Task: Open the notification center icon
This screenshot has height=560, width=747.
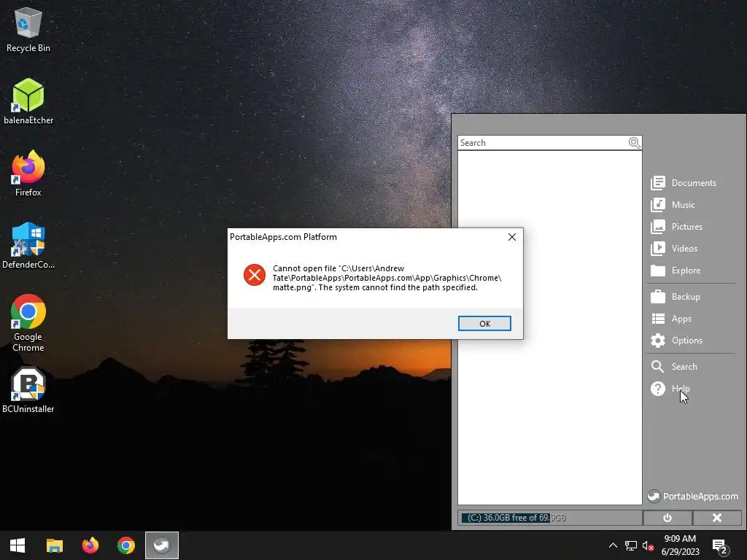Action: click(x=719, y=545)
